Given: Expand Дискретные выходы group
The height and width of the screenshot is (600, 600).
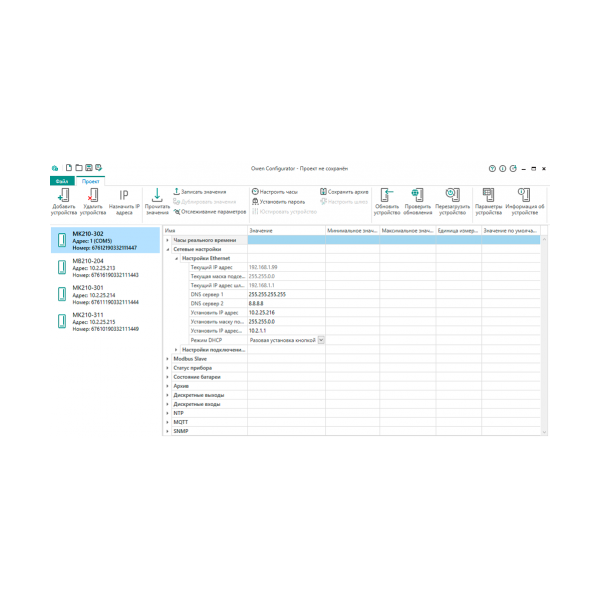Looking at the screenshot, I should coord(167,395).
